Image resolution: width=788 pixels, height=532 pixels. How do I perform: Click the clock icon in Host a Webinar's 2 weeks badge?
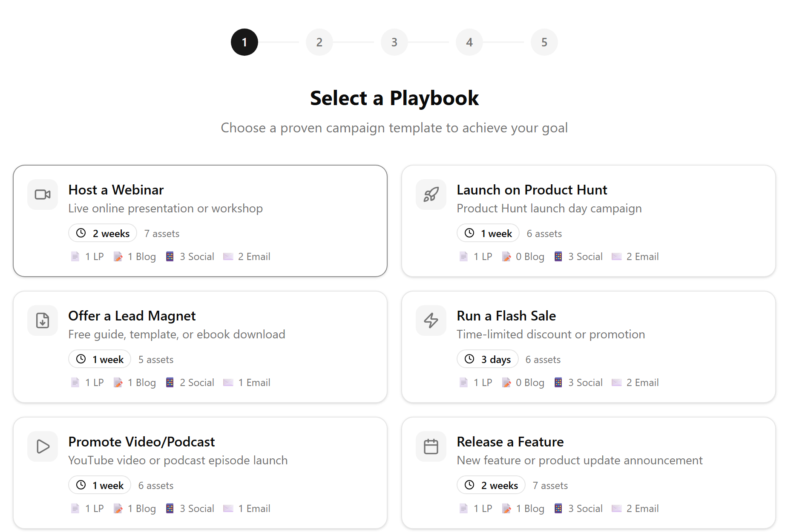click(81, 233)
